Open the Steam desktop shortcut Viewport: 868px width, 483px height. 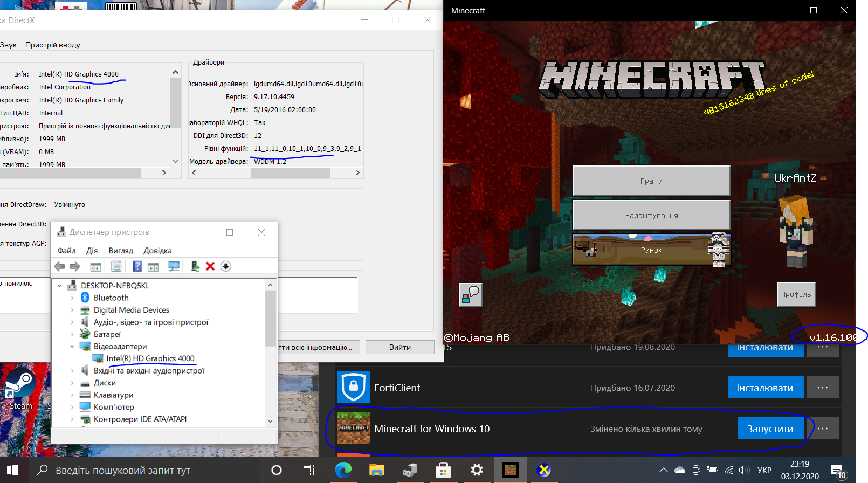click(20, 388)
